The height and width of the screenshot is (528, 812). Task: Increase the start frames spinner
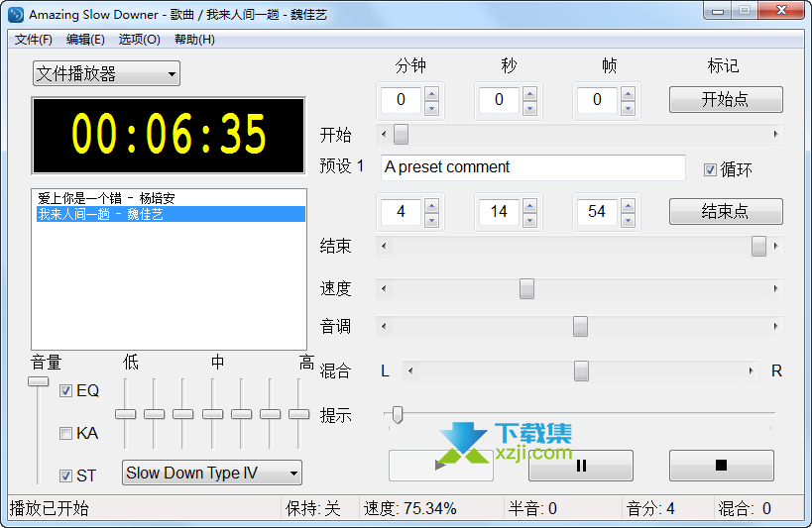pyautogui.click(x=628, y=94)
